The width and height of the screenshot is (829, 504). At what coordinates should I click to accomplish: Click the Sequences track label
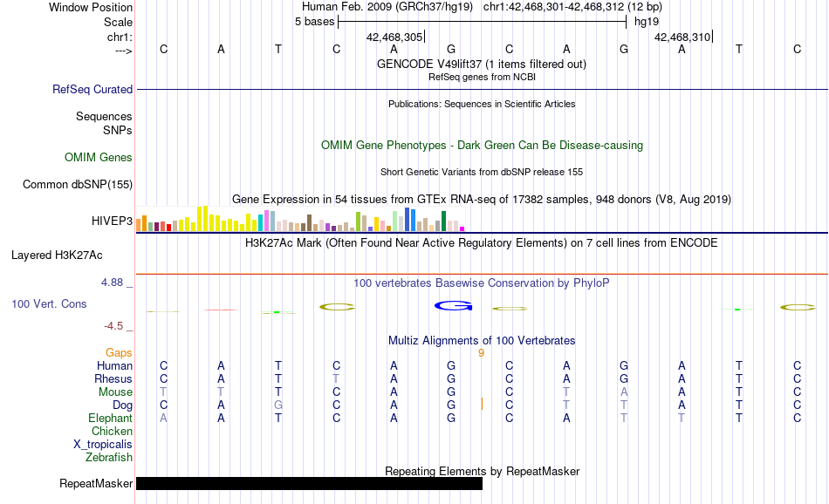click(104, 116)
